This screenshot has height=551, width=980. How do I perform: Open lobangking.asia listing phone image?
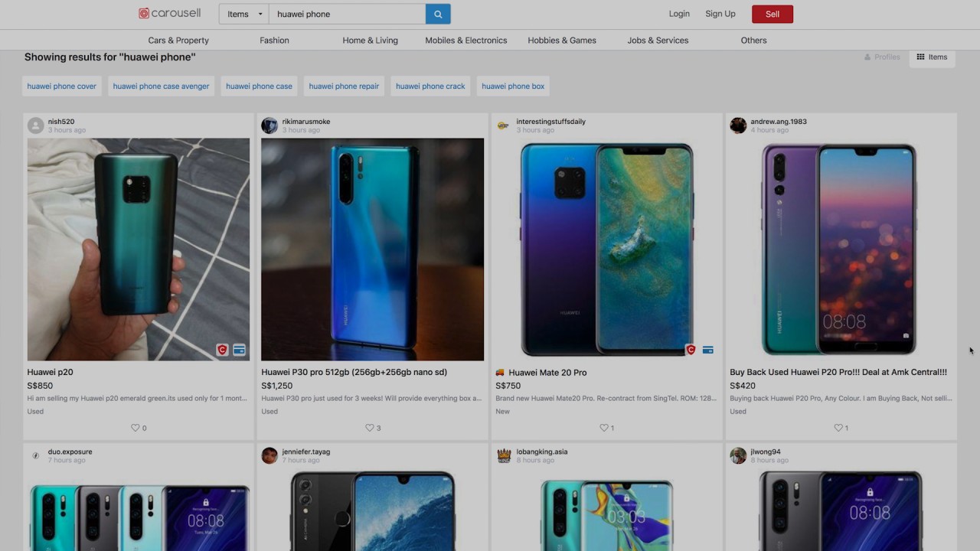606,510
